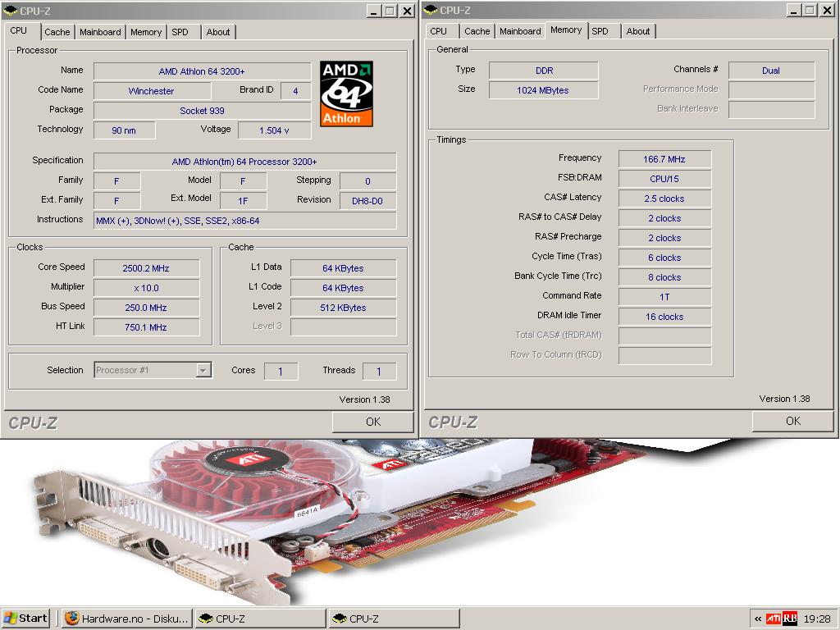The width and height of the screenshot is (840, 630).
Task: Click the 90 nm technology value
Action: pyautogui.click(x=125, y=130)
